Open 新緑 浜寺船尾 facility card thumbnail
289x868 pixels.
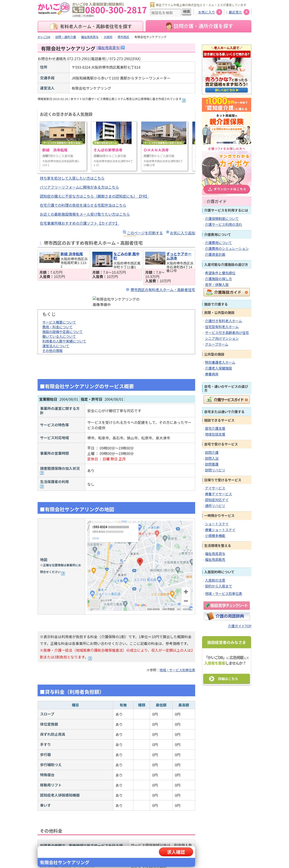[63, 133]
